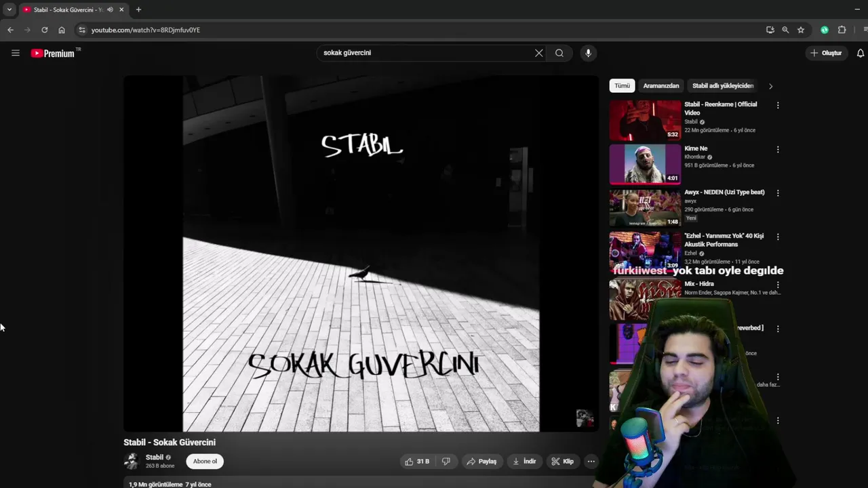The width and height of the screenshot is (868, 488).
Task: Open the Stabil channel avatar
Action: (132, 462)
